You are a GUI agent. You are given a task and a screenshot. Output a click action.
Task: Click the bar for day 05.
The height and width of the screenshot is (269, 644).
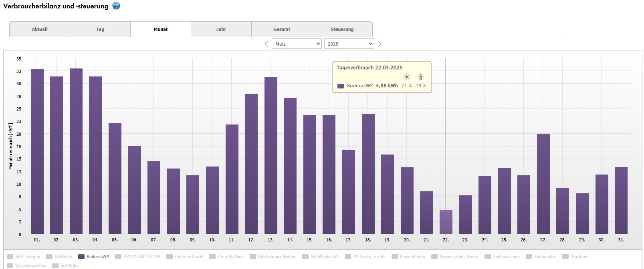(115, 179)
